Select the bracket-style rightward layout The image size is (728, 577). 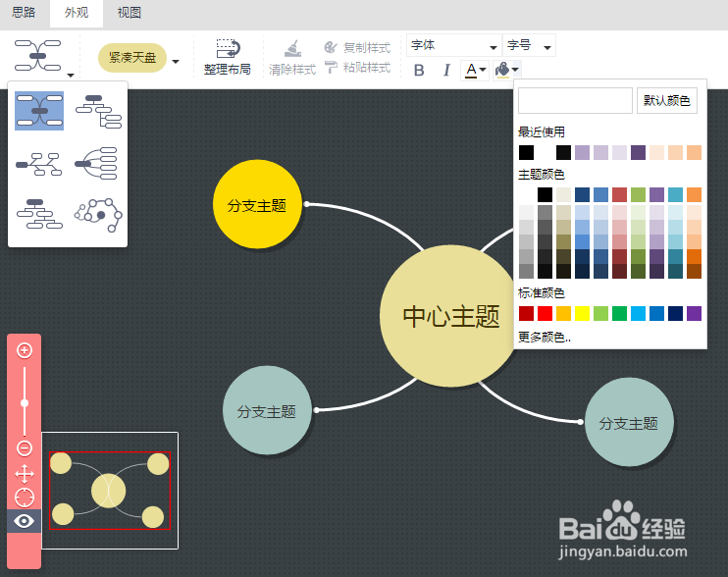(96, 163)
